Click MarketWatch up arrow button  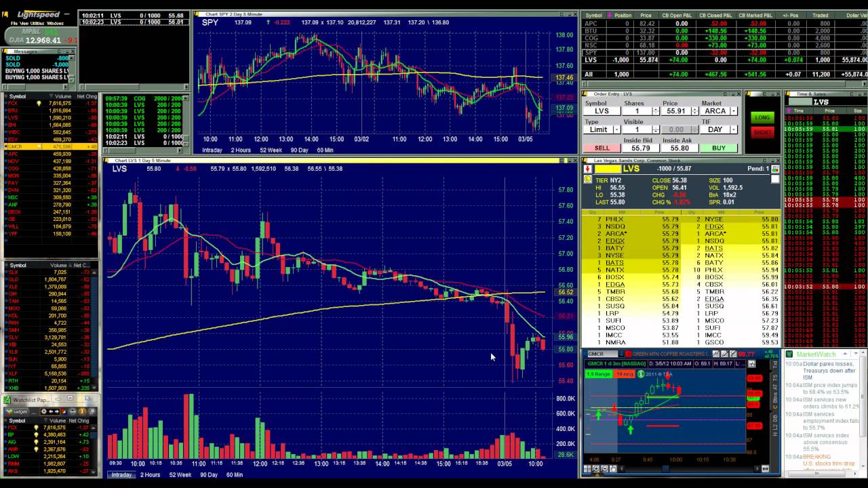click(x=845, y=354)
